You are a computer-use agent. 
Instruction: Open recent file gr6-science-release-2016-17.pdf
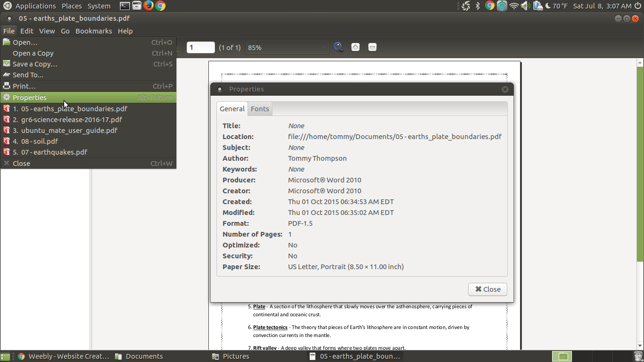(88, 120)
